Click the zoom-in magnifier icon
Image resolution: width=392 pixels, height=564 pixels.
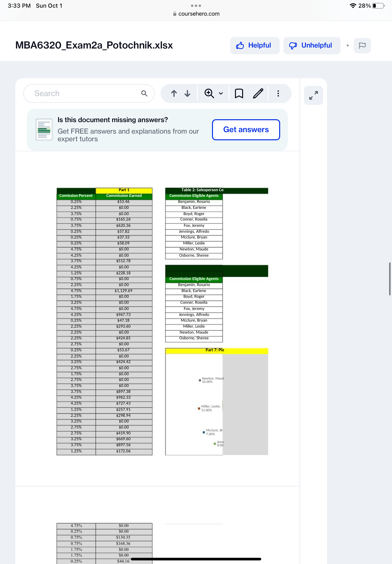(x=209, y=93)
